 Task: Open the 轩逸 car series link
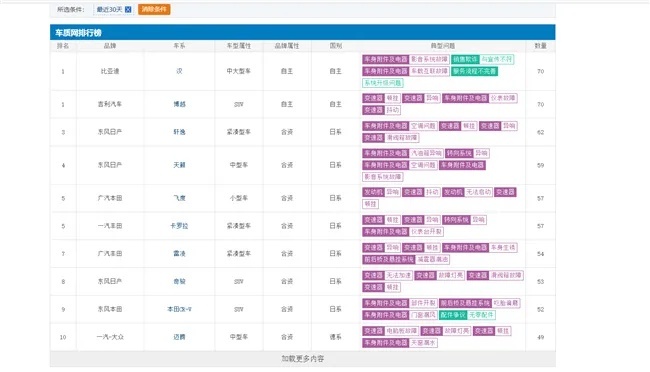click(x=179, y=132)
